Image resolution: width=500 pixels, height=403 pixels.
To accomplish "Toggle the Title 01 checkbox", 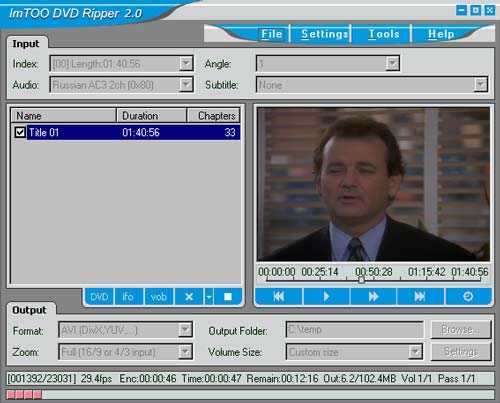I will (20, 132).
